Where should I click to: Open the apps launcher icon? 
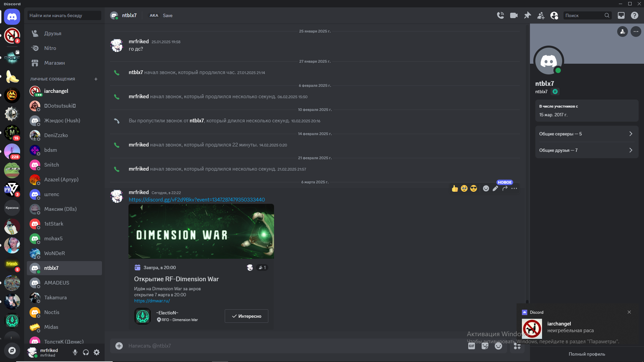(x=517, y=346)
